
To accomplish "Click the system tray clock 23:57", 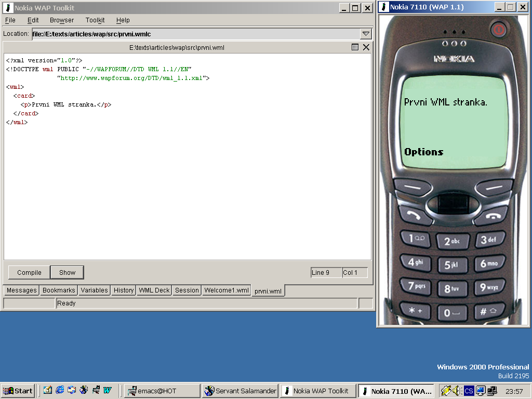I will (514, 391).
